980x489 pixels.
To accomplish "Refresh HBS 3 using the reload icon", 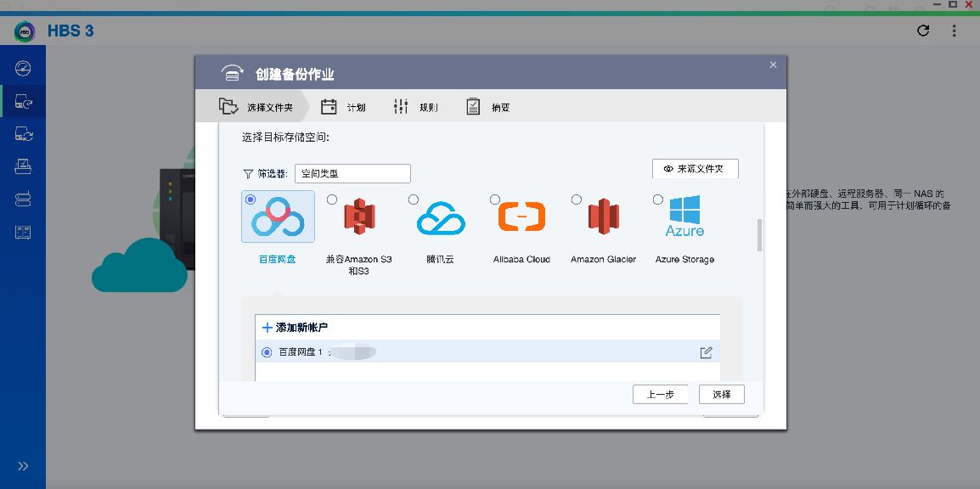I will click(x=923, y=31).
